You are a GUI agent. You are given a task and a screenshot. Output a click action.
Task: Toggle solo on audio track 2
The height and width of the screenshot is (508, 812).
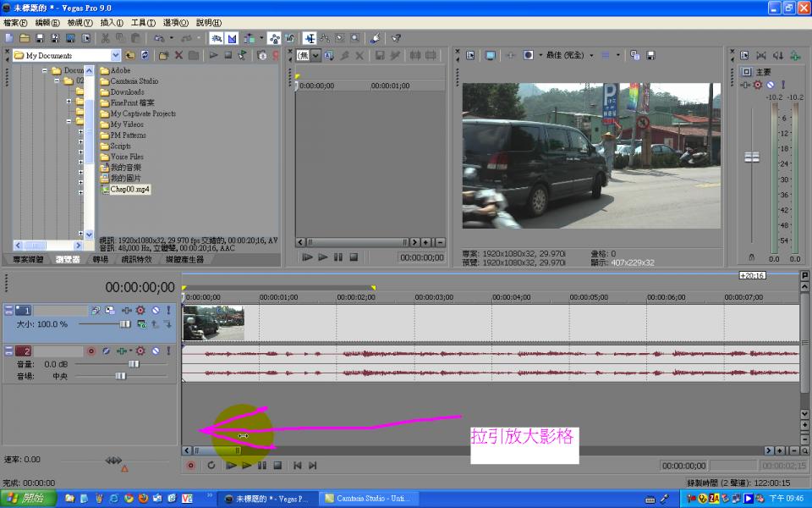click(x=167, y=351)
